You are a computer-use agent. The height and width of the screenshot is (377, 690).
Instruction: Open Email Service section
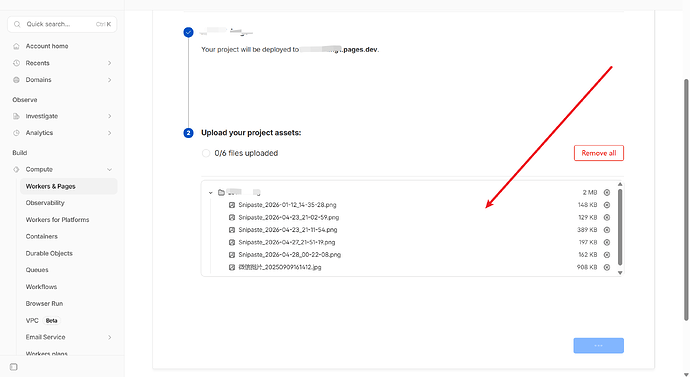coord(45,337)
